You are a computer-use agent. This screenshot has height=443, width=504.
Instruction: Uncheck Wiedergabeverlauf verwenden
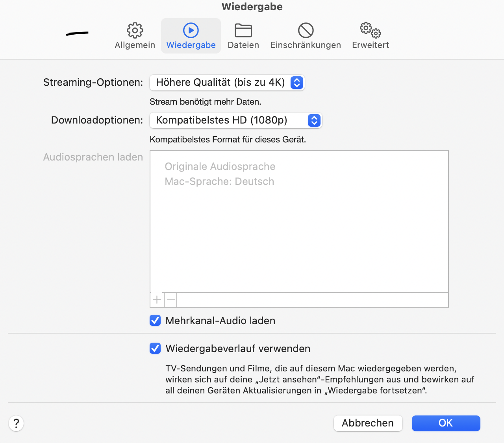coord(155,349)
